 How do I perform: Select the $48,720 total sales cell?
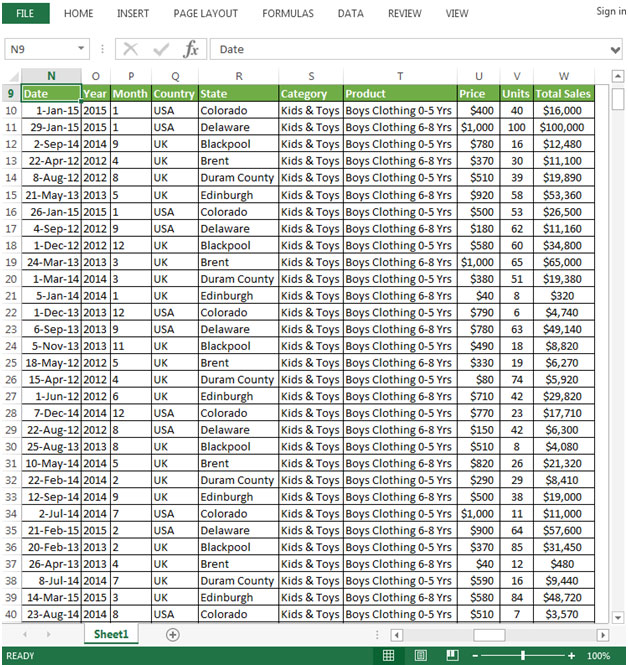pyautogui.click(x=564, y=598)
